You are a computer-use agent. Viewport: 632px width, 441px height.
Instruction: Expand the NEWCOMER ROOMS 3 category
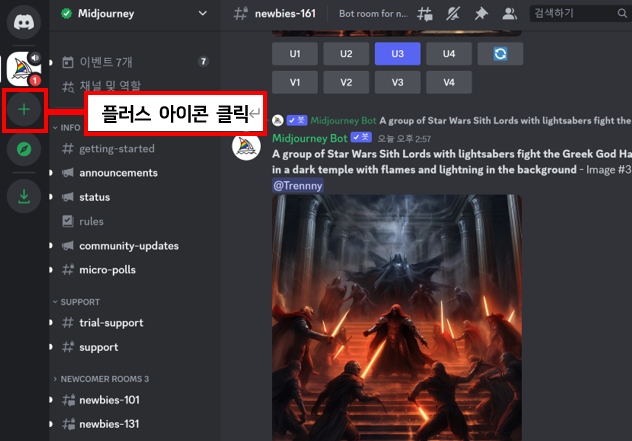click(101, 379)
